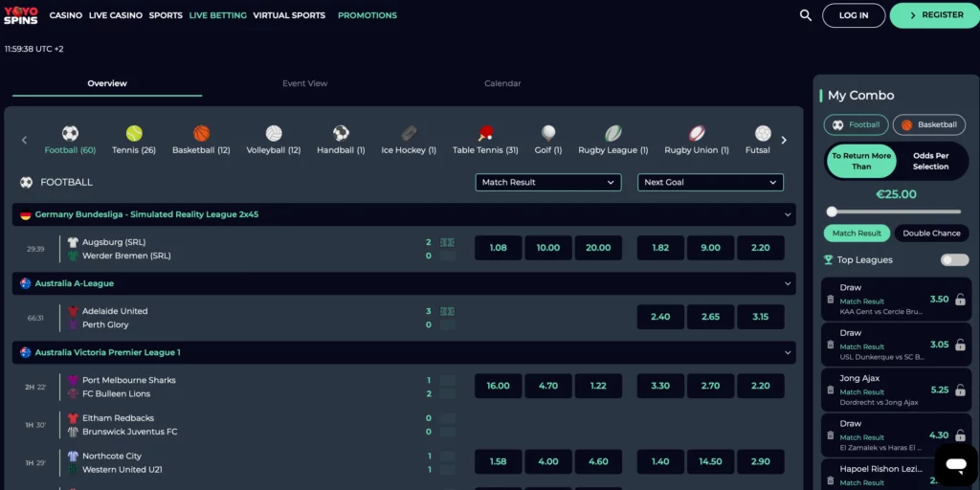This screenshot has height=490, width=980.
Task: Open the Western United U21 match
Action: tap(122, 470)
